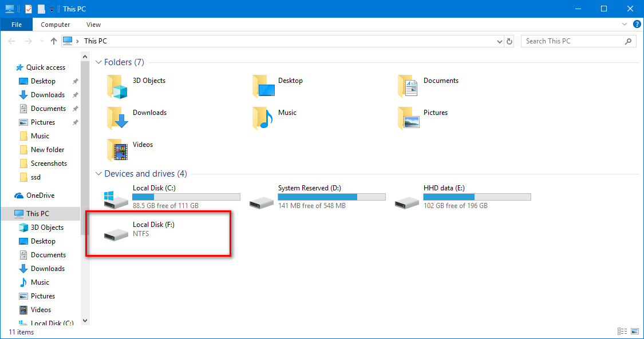Unpin Desktop using its pin icon
Screen dimensions: 644x339
pyautogui.click(x=75, y=82)
